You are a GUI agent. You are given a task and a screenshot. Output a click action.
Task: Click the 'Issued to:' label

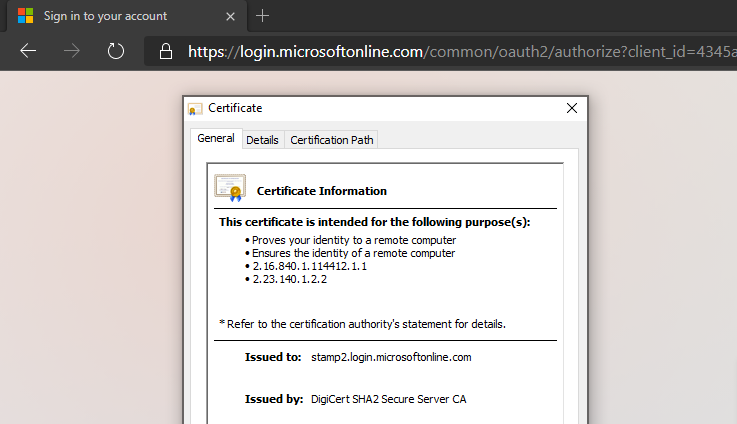(273, 357)
